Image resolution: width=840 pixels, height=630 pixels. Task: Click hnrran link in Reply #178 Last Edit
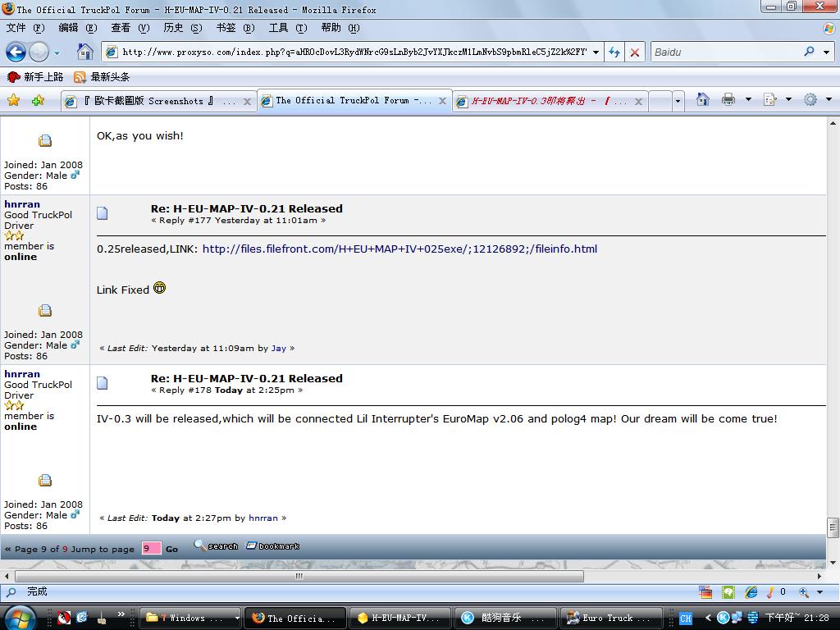click(x=263, y=518)
